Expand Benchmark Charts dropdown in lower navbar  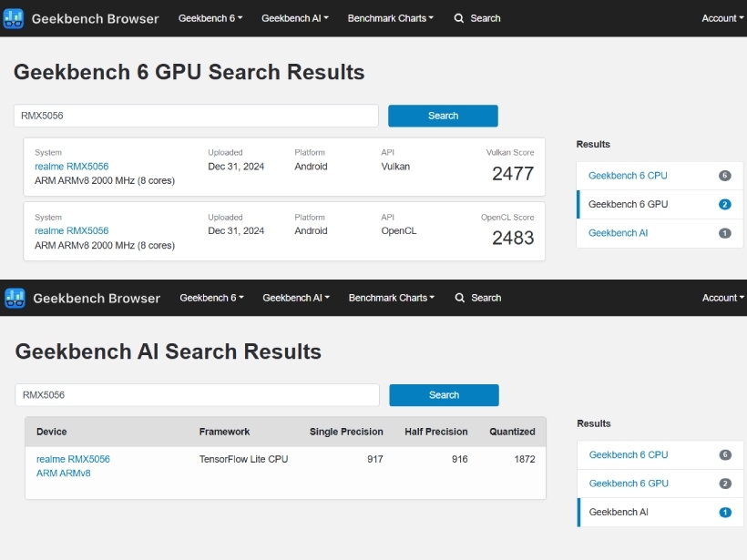point(391,298)
